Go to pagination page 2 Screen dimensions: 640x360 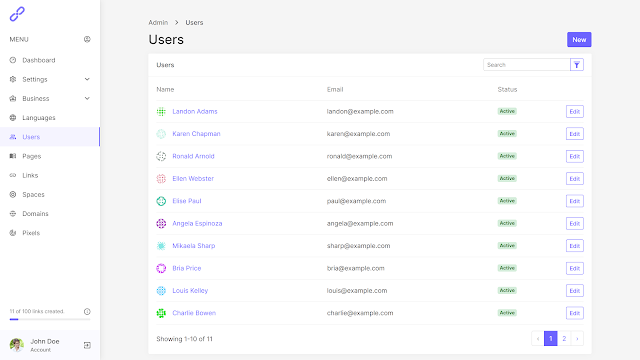point(564,338)
